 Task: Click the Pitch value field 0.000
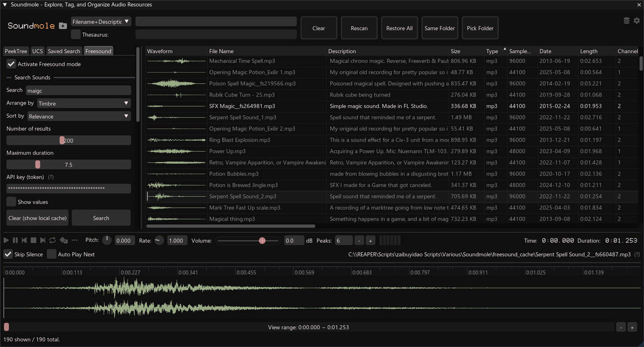[124, 241]
